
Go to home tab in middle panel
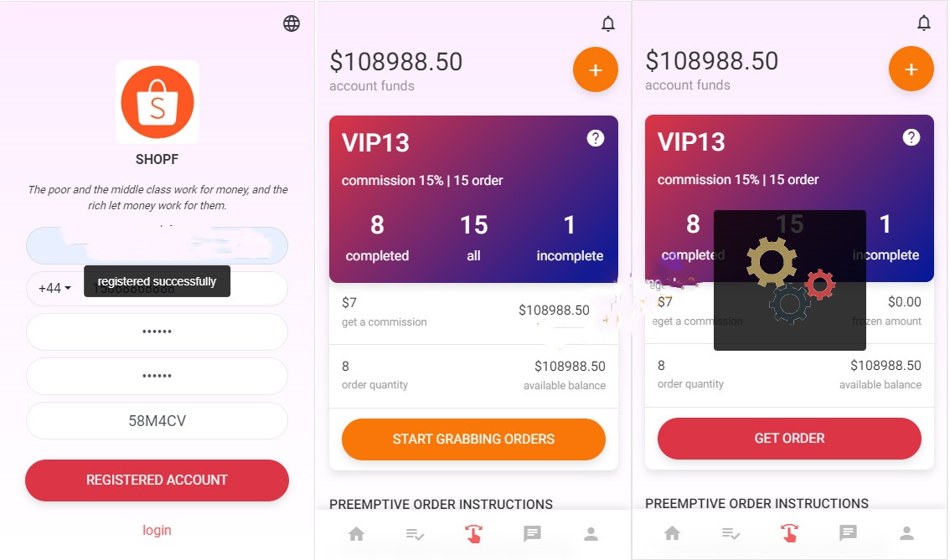tap(357, 533)
